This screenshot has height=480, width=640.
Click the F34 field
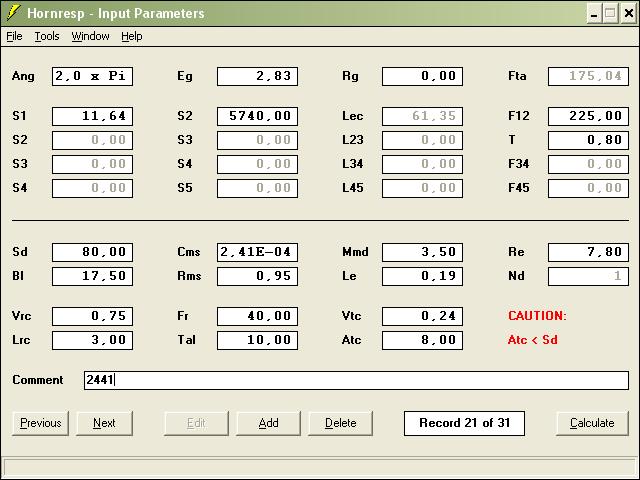(588, 164)
